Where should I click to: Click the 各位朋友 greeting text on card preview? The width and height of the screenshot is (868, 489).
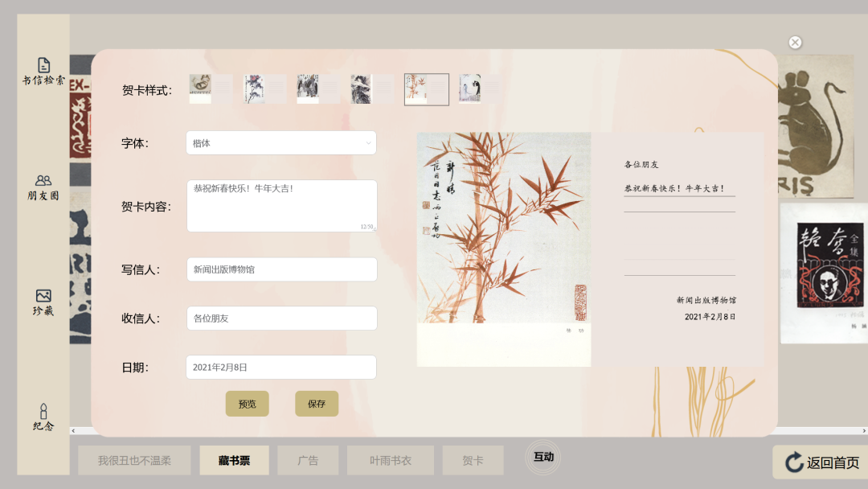(641, 165)
